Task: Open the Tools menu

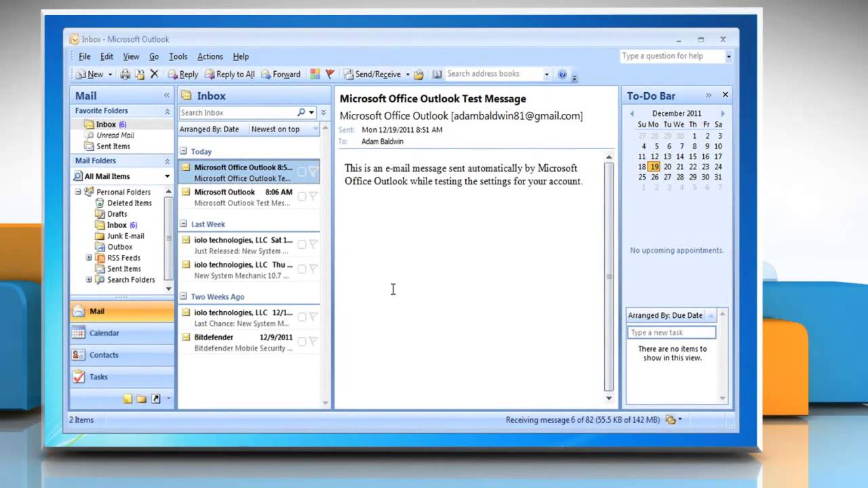Action: pyautogui.click(x=178, y=57)
